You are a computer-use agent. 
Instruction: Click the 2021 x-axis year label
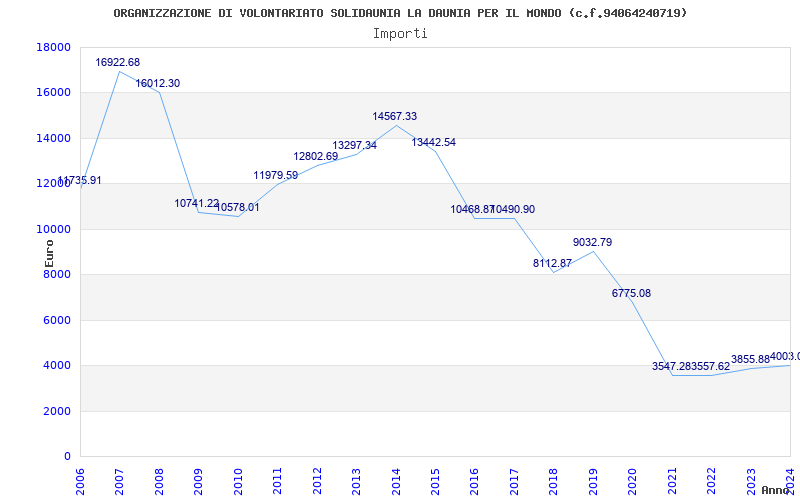click(672, 482)
